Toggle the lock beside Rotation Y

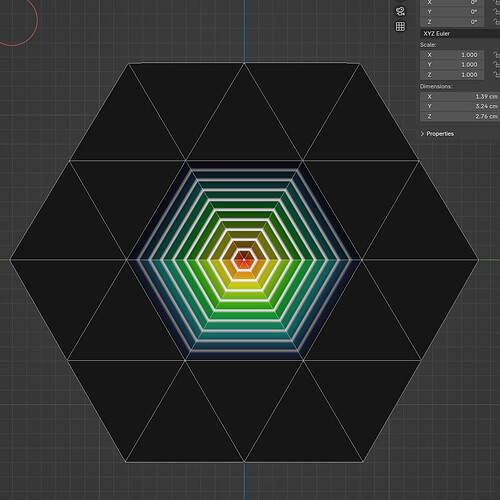(496, 12)
